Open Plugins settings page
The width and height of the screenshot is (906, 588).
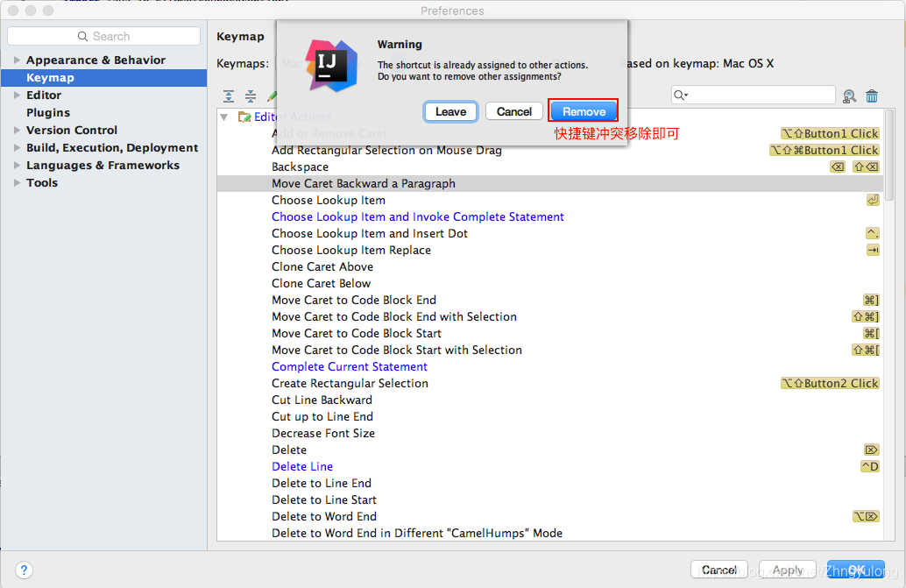(x=48, y=113)
